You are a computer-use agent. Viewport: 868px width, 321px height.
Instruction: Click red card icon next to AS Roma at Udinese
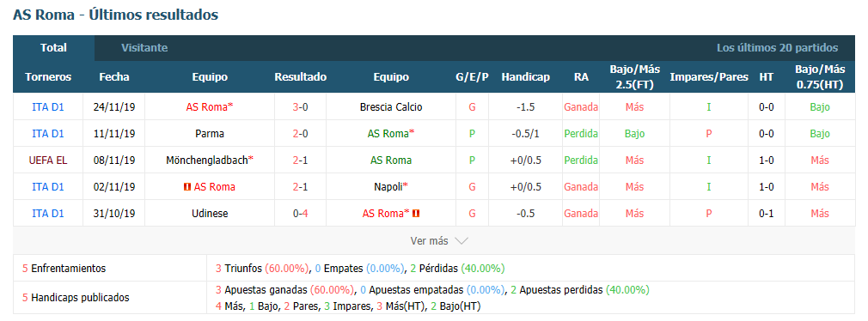416,213
